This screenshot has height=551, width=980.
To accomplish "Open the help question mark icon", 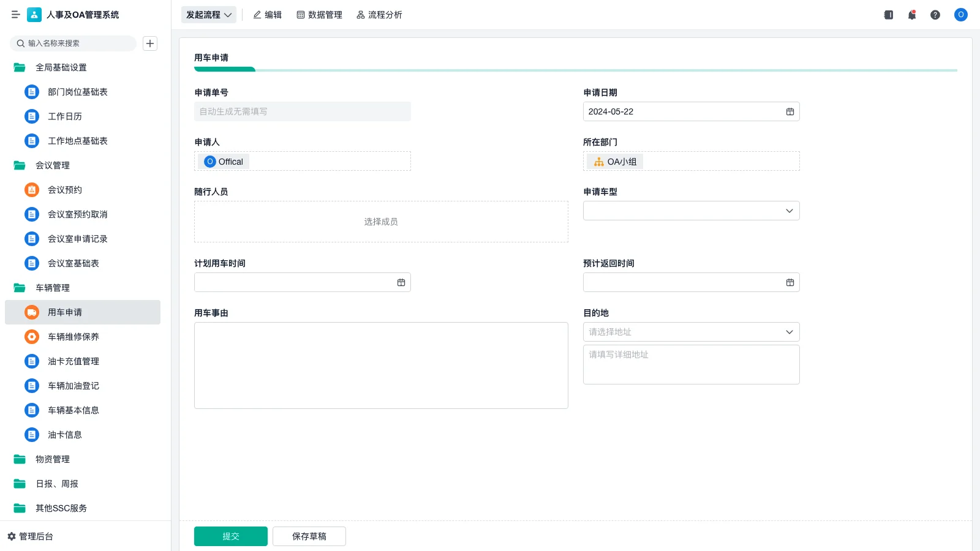I will 935,15.
